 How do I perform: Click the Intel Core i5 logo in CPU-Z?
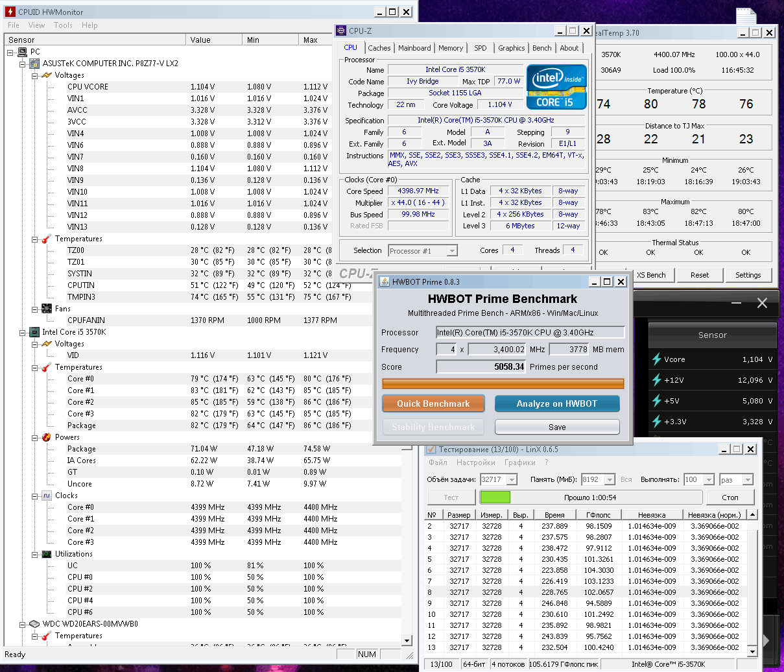click(556, 87)
